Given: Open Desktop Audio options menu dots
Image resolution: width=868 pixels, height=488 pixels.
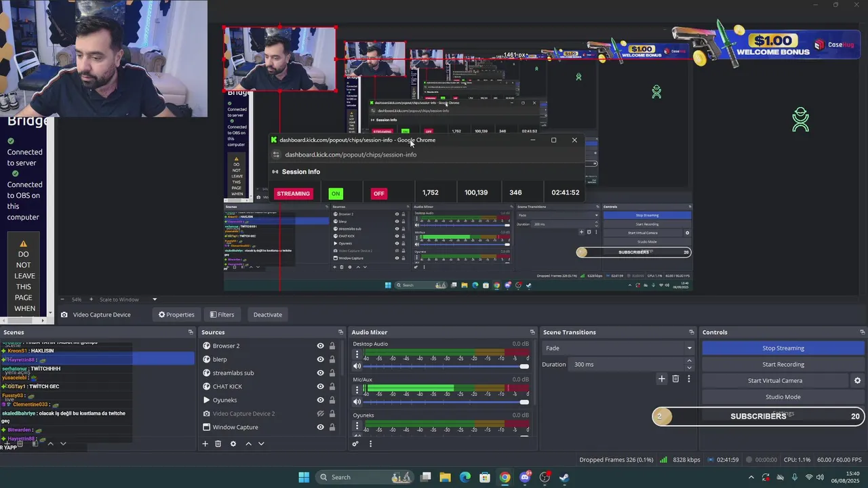Looking at the screenshot, I should tap(357, 354).
